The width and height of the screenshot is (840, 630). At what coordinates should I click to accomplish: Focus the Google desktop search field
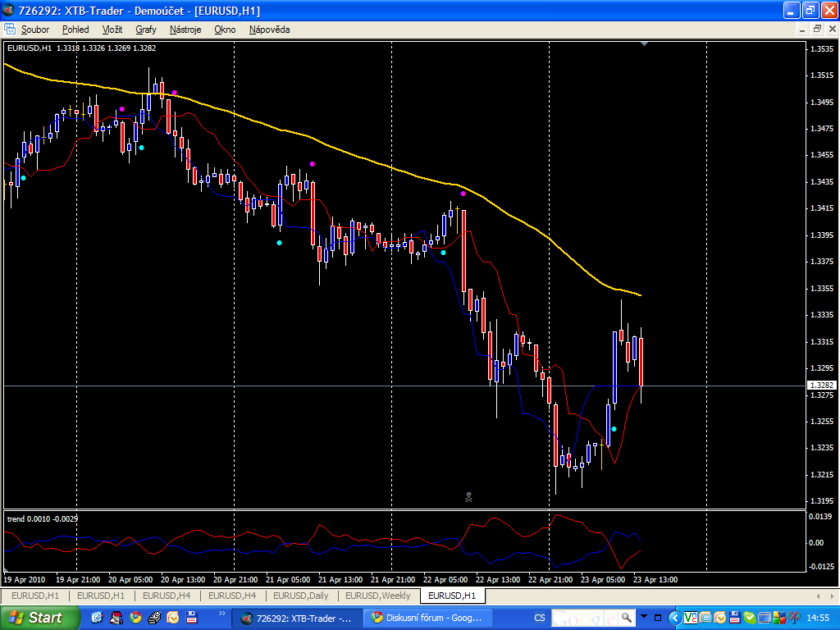[x=584, y=618]
